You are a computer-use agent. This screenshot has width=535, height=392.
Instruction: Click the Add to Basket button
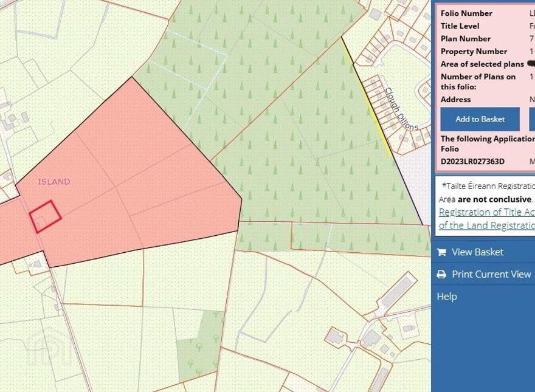(x=480, y=119)
